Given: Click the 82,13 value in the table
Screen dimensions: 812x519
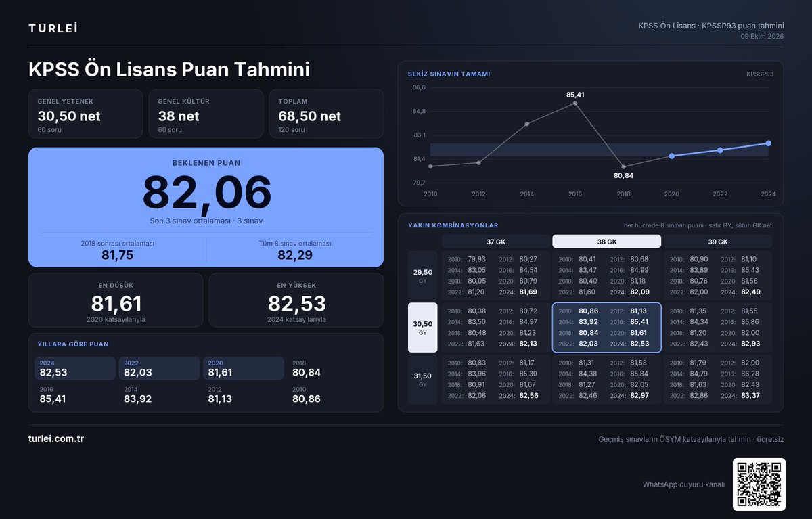Looking at the screenshot, I should pos(527,344).
